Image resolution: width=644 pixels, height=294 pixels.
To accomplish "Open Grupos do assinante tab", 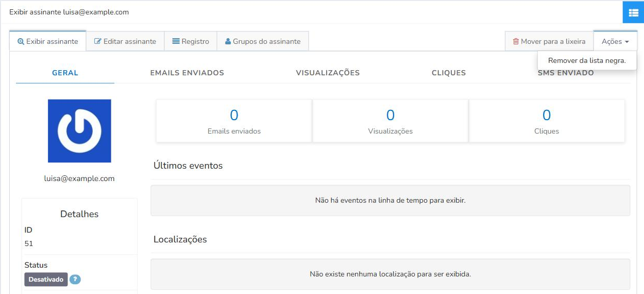I will (263, 41).
